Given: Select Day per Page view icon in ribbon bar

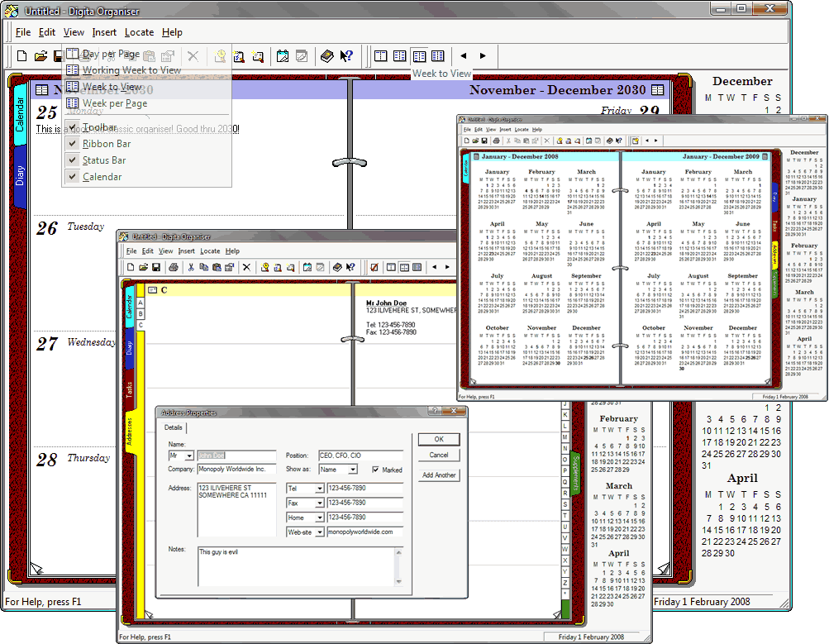Looking at the screenshot, I should [x=381, y=55].
